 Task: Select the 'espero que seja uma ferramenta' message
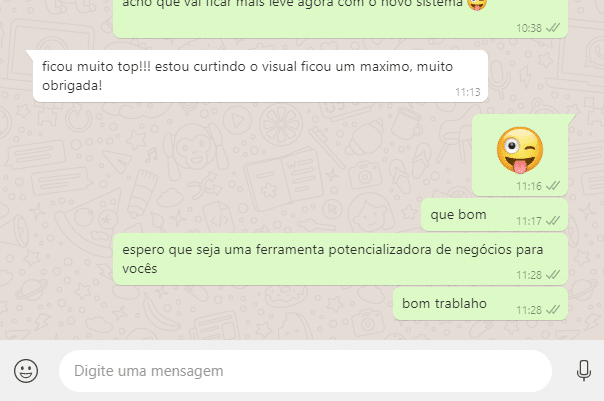tap(341, 259)
